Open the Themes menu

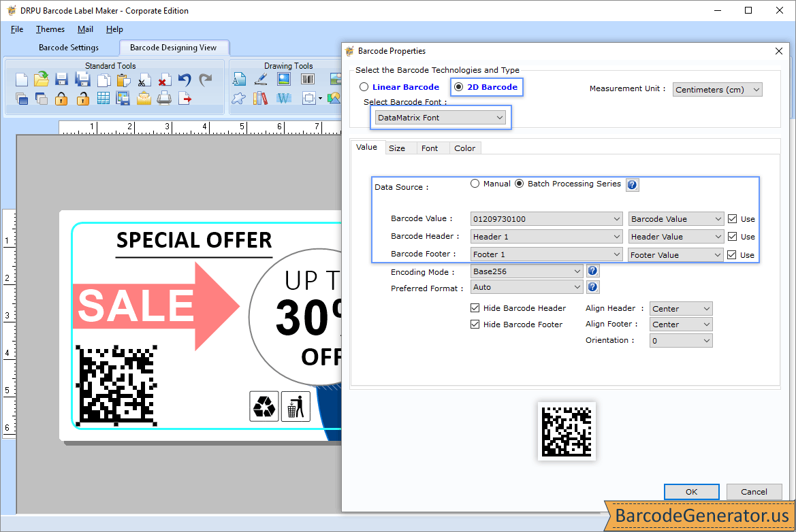[50, 29]
